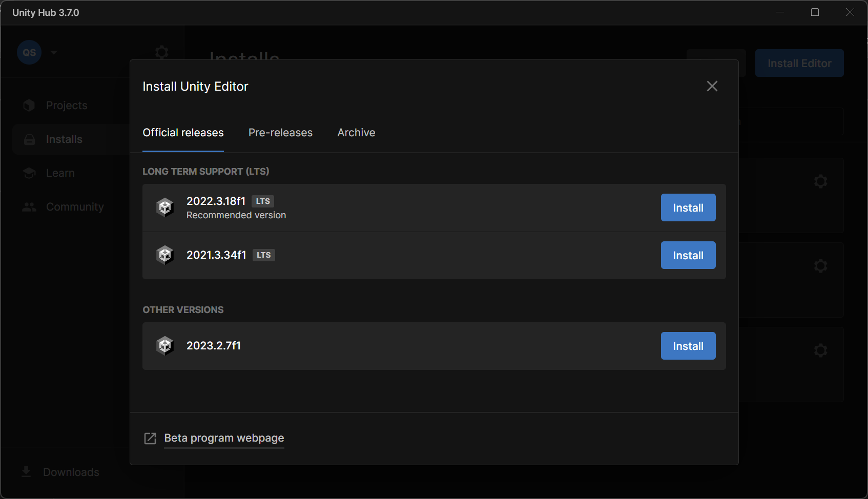Click the Projects cube icon in sidebar
The height and width of the screenshot is (499, 868).
tap(29, 105)
